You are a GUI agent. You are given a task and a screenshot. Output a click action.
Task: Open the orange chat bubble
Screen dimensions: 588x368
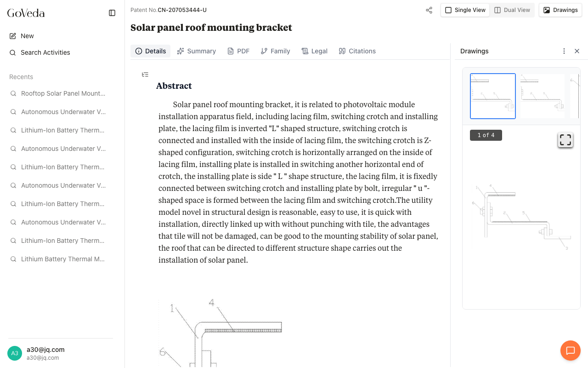tap(570, 351)
